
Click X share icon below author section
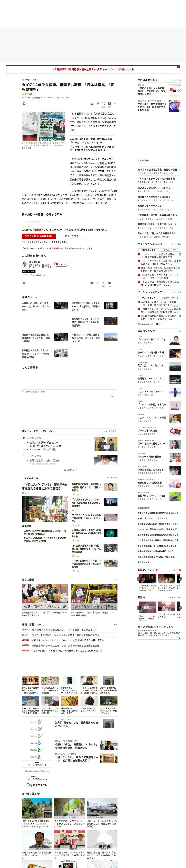(104, 283)
